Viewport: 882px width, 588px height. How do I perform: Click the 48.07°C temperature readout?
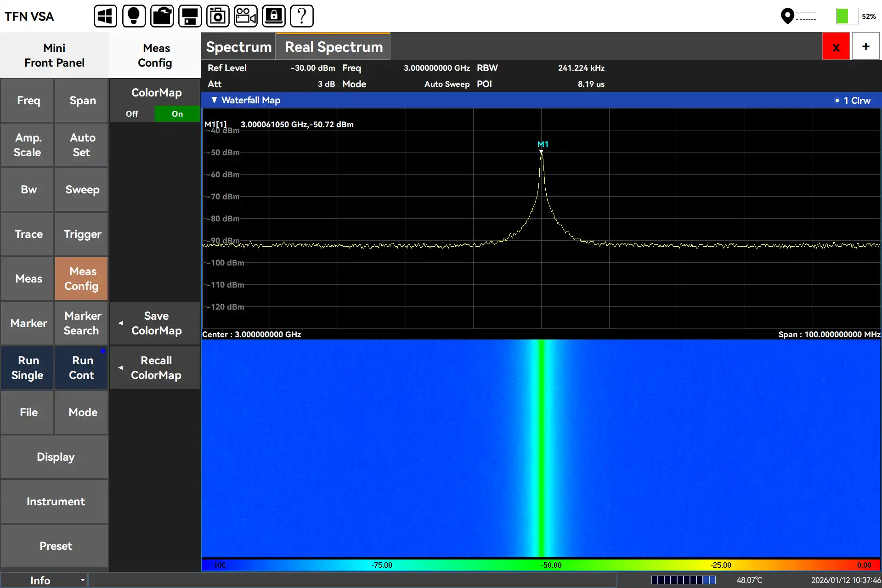[x=750, y=580]
